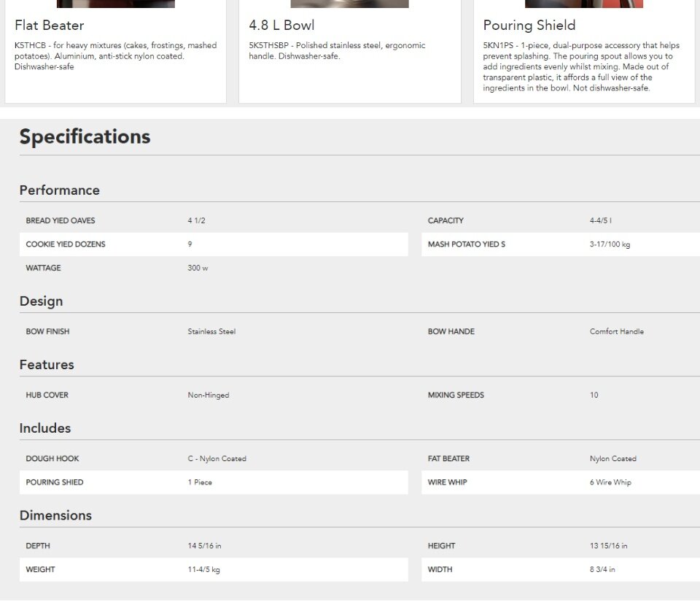Click the WATTAGE label
The image size is (700, 610).
click(x=43, y=268)
